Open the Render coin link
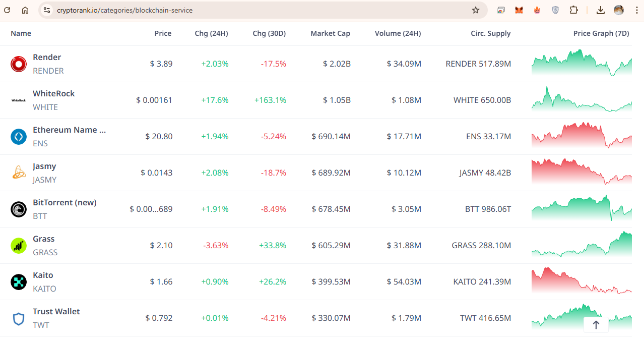This screenshot has width=644, height=339. tap(47, 57)
